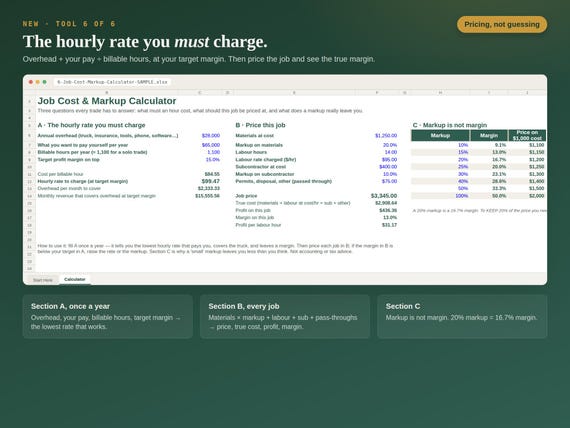Click 'B · Price this job' heading

(x=260, y=125)
